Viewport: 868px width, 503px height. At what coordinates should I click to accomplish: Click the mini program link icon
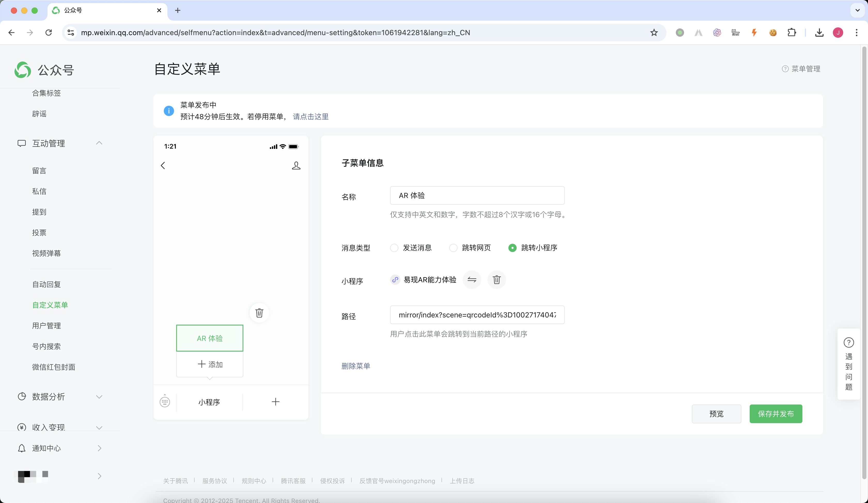395,279
